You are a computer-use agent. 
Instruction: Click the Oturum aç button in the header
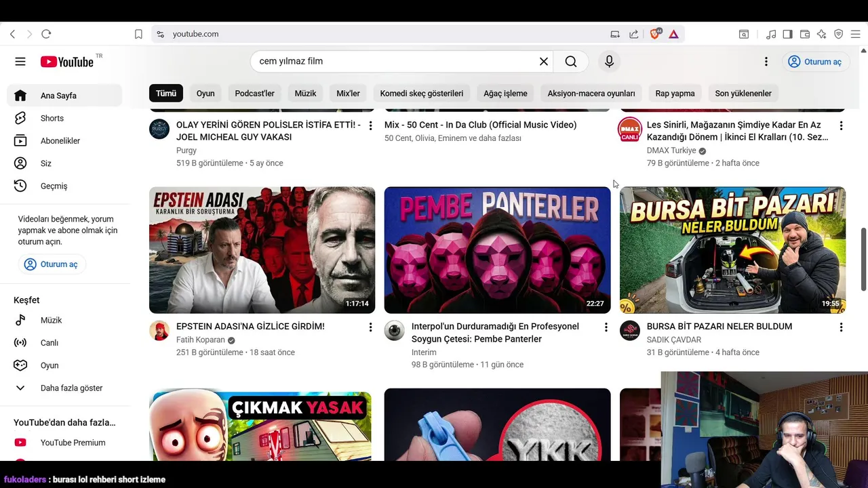816,62
